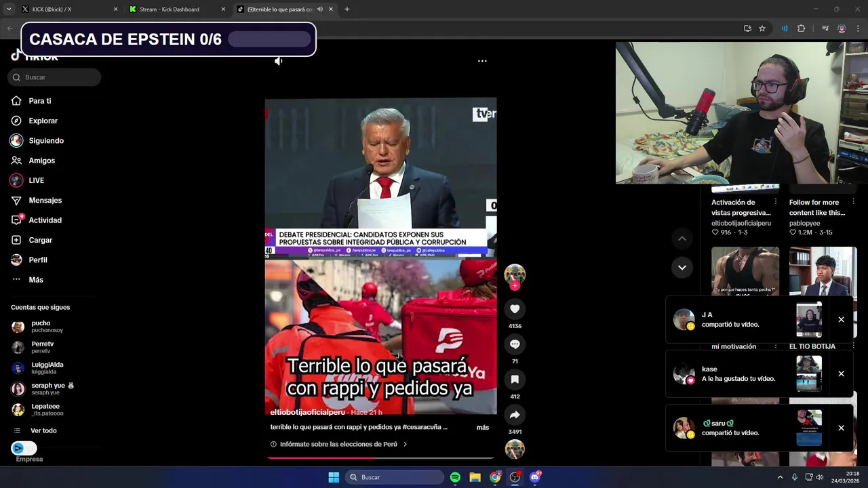
Task: Open OBS Studio from the taskbar
Action: click(515, 477)
